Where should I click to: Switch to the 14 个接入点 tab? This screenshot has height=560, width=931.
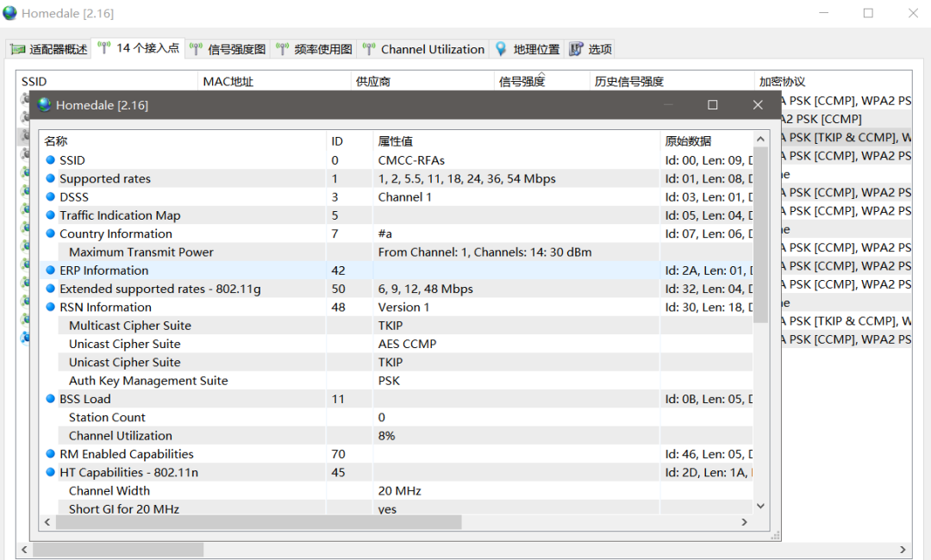[138, 49]
